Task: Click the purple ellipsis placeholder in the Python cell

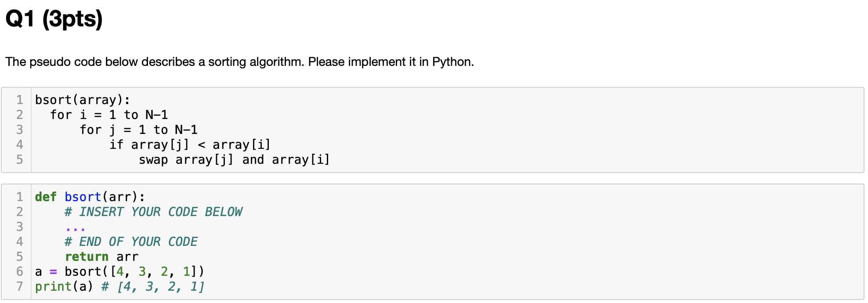Action: pos(75,228)
